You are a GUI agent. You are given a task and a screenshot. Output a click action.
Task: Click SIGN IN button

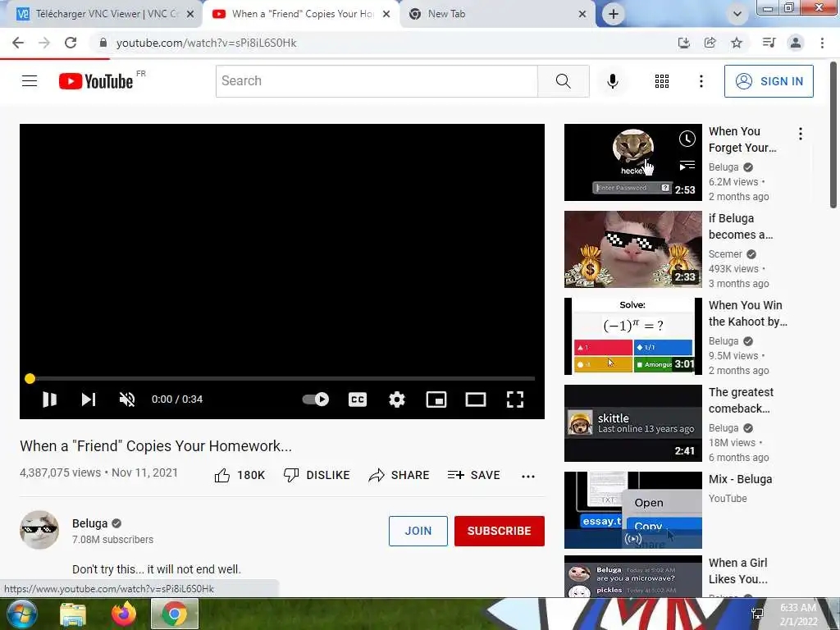(768, 81)
